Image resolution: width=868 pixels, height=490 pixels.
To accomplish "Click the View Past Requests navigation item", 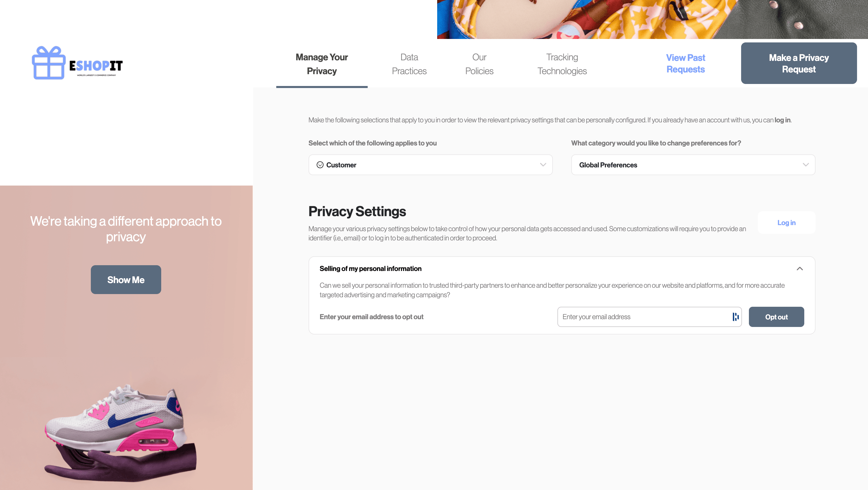I will pyautogui.click(x=685, y=63).
